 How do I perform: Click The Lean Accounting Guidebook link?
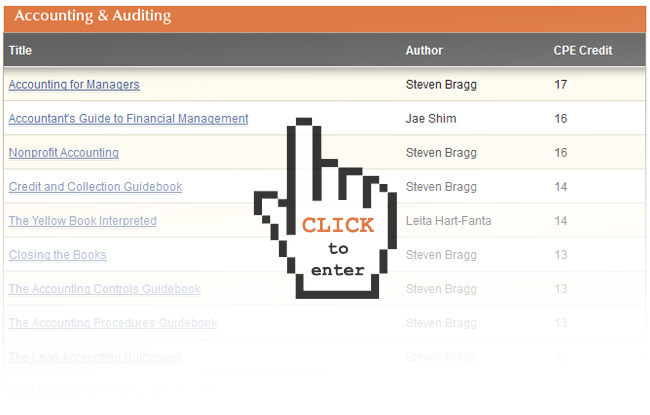point(95,357)
